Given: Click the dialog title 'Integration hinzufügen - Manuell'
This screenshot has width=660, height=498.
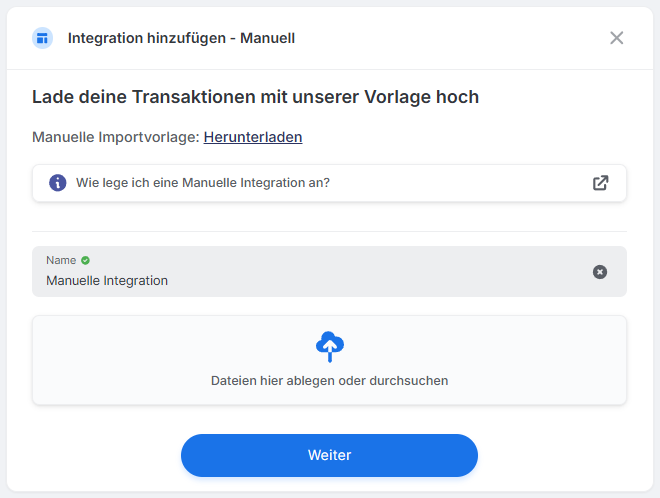Looking at the screenshot, I should click(x=181, y=38).
